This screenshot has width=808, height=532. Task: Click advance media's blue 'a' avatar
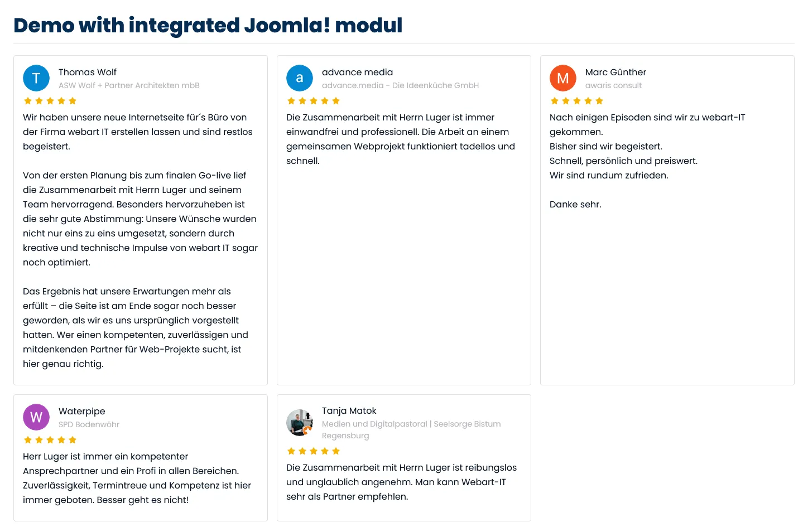point(300,78)
